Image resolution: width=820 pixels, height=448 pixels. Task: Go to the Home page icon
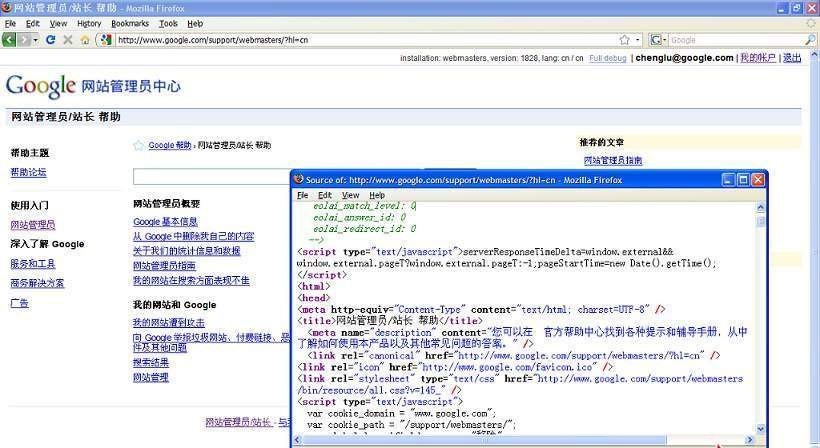click(85, 40)
